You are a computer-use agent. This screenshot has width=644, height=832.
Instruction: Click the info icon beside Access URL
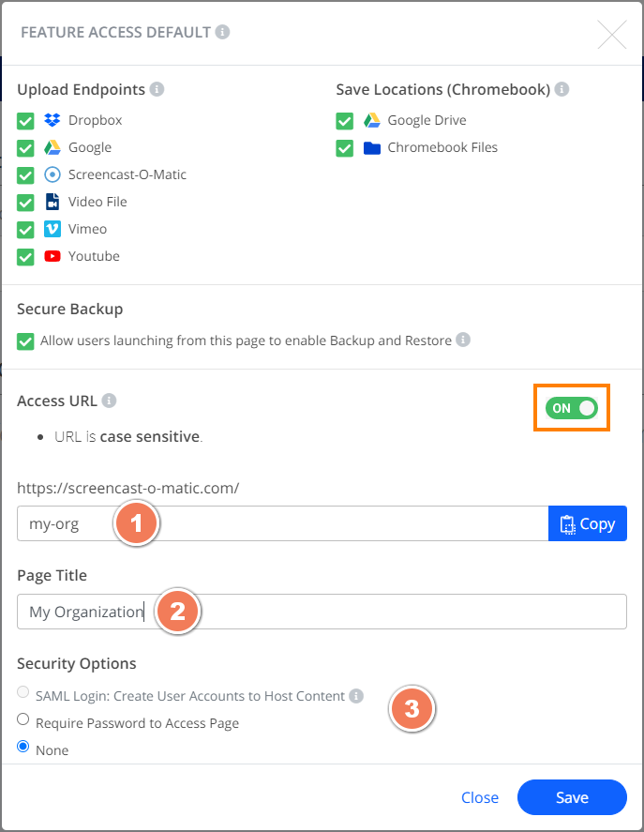tap(110, 401)
